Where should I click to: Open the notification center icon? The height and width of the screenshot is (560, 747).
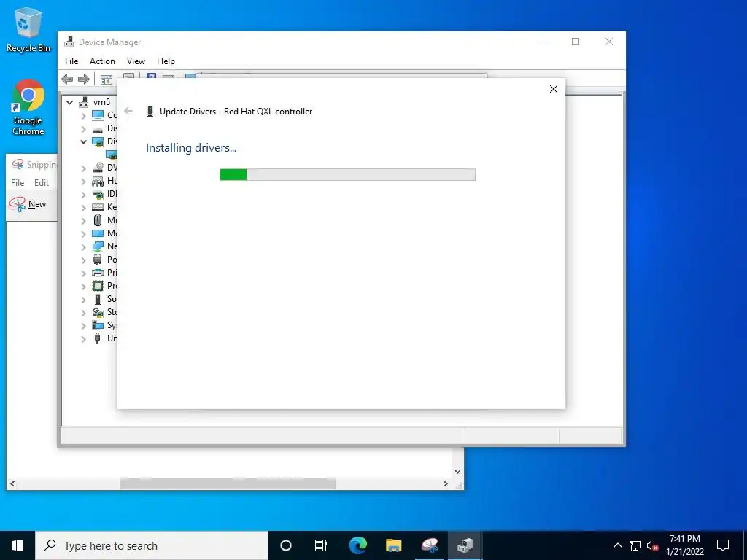pyautogui.click(x=723, y=545)
